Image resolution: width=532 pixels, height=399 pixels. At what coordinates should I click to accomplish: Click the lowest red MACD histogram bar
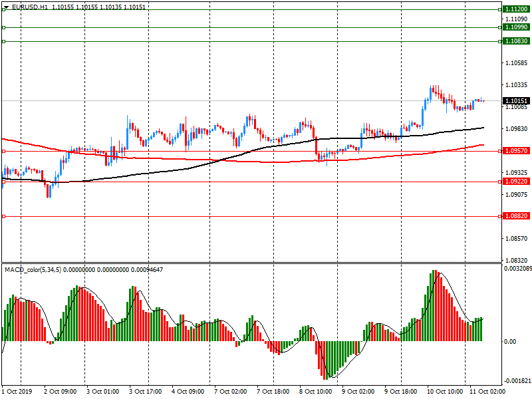(x=323, y=359)
